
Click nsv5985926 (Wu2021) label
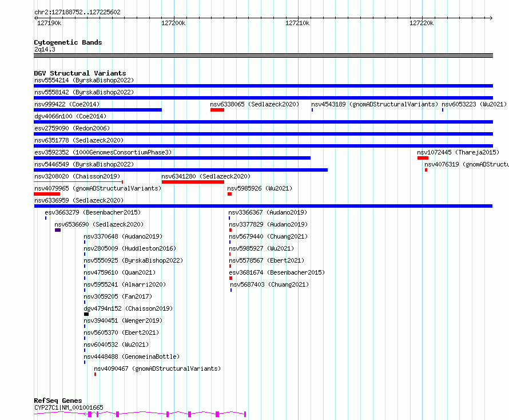[x=260, y=188]
